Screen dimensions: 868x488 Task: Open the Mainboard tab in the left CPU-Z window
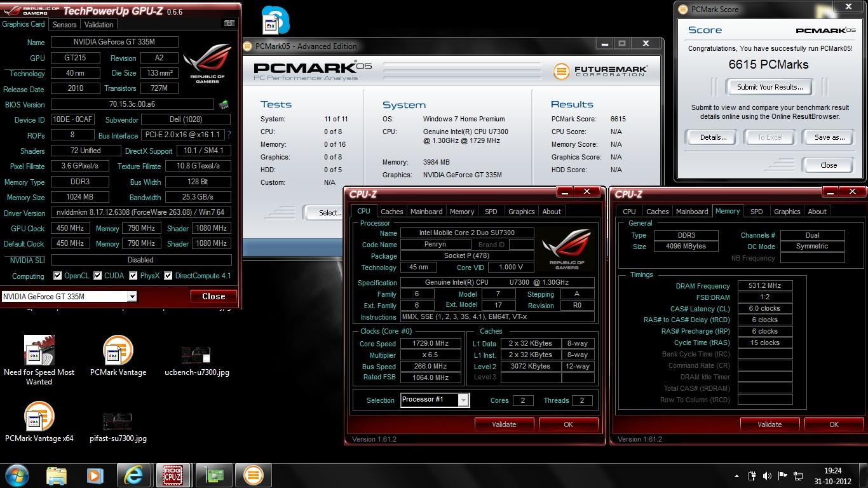[426, 212]
